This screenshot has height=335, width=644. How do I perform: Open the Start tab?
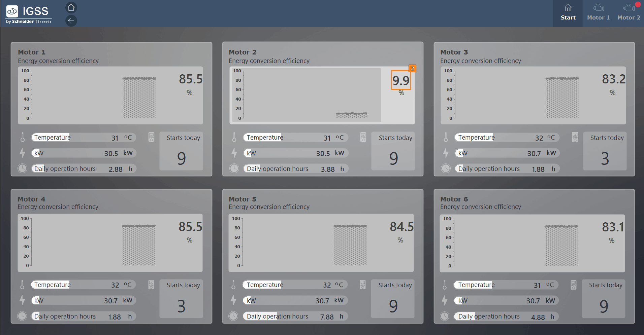pos(568,13)
